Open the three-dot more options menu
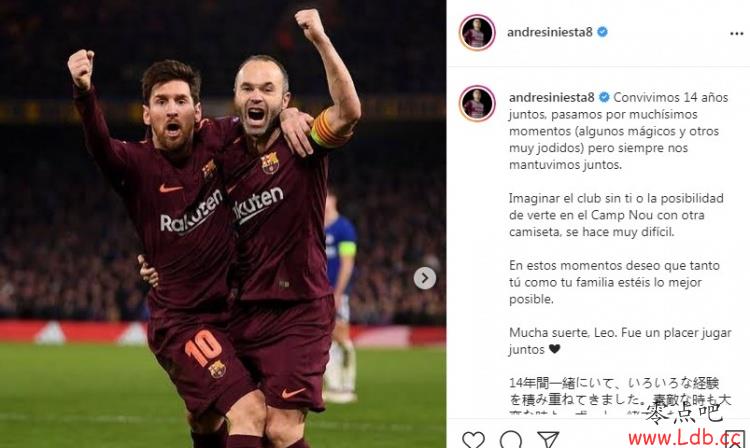The width and height of the screenshot is (750, 448). 737,33
